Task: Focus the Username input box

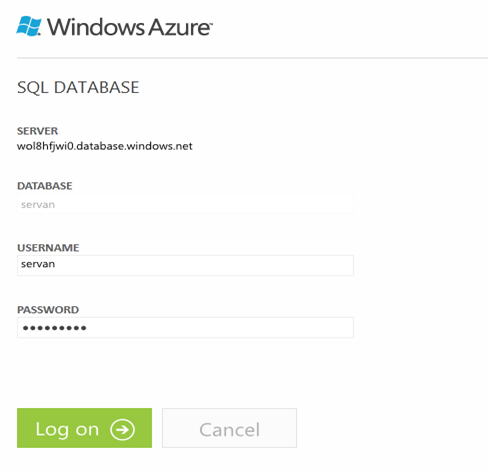Action: point(185,265)
